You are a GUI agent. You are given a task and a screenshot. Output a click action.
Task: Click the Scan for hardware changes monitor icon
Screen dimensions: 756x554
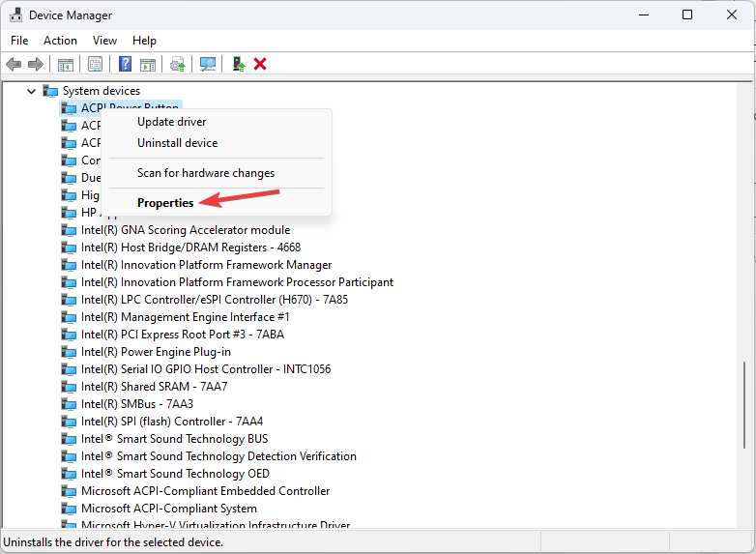[x=208, y=64]
